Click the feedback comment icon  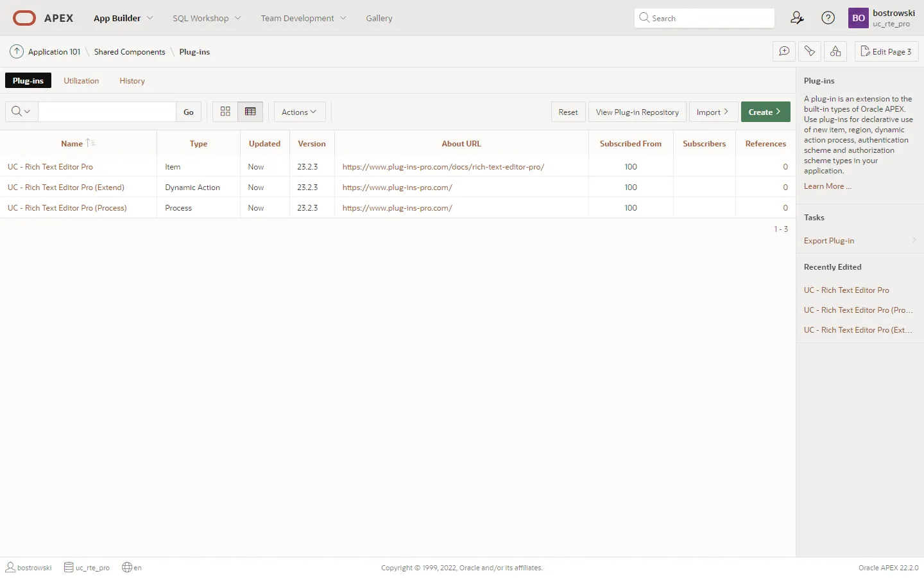pyautogui.click(x=784, y=51)
